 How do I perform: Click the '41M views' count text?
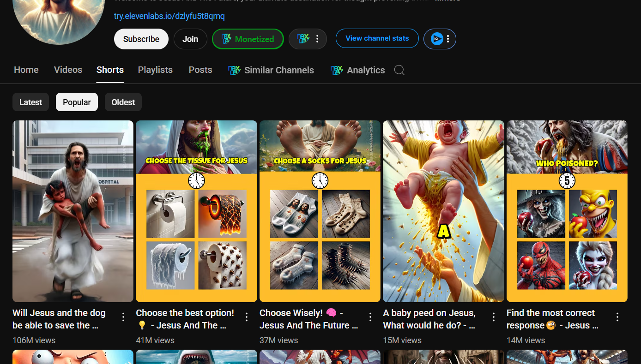coord(155,340)
